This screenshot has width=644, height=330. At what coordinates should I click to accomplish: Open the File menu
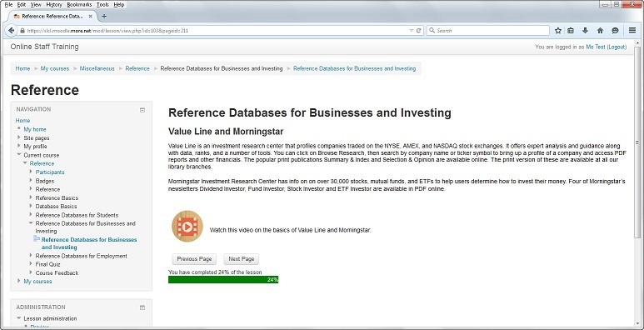(8, 4)
